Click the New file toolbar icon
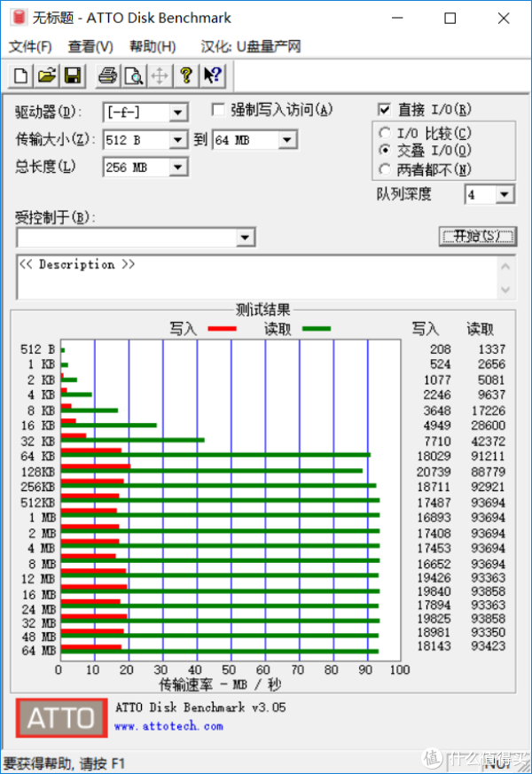The width and height of the screenshot is (532, 774). 20,76
